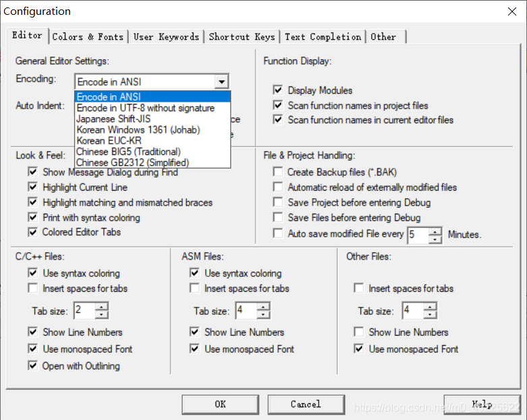Increase C/C++ Tab size value

(x=101, y=307)
